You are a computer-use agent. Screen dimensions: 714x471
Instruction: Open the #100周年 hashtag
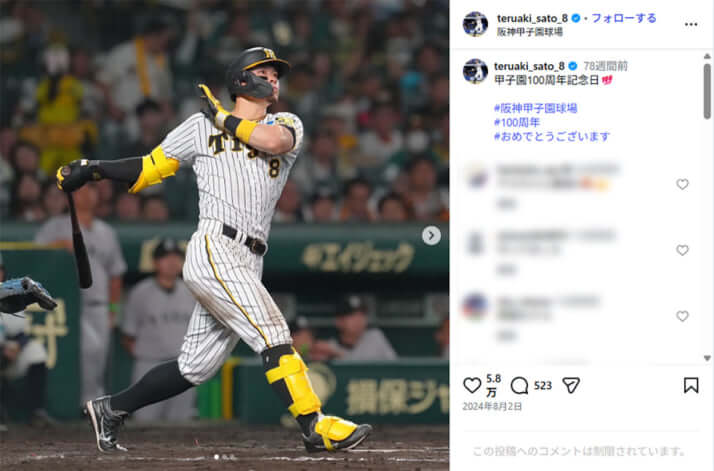[517, 122]
